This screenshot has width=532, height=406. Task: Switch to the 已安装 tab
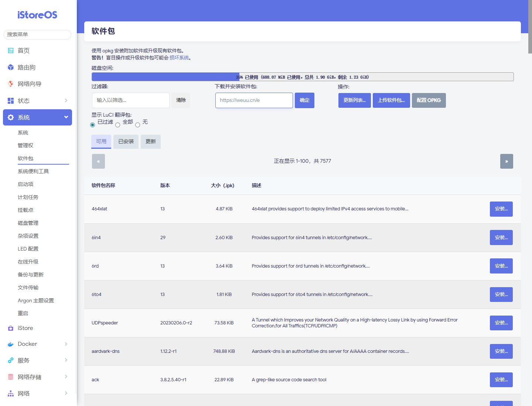[126, 142]
